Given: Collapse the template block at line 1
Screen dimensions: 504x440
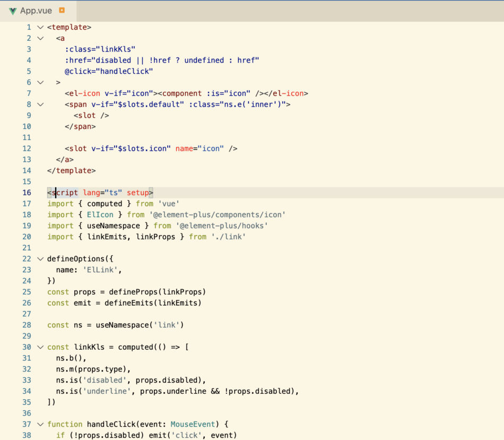Looking at the screenshot, I should coord(40,28).
